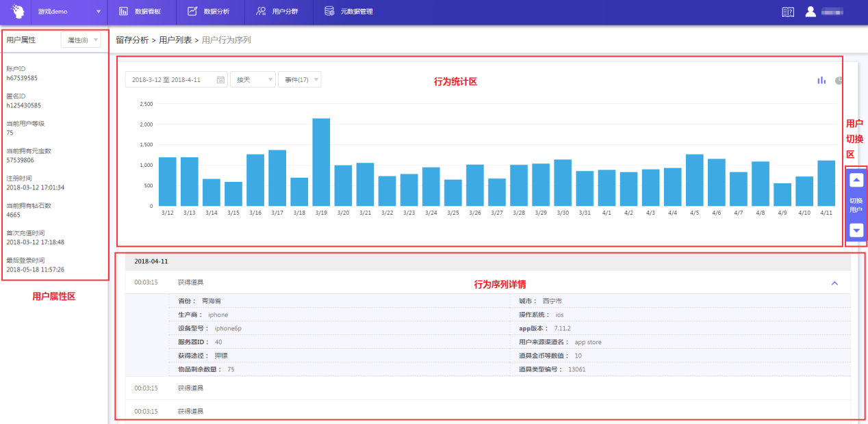The image size is (868, 424).
Task: Switch to pie chart view icon
Action: [x=839, y=81]
